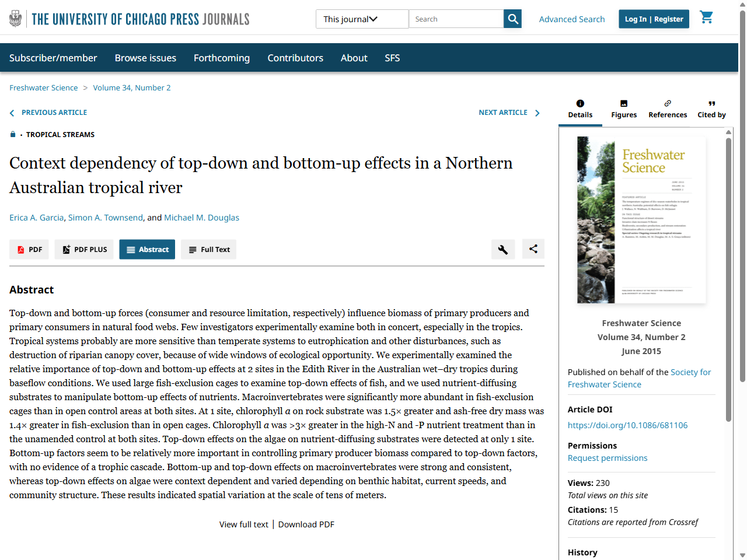The image size is (747, 560).
Task: Expand the This journal search dropdown
Action: tap(362, 19)
